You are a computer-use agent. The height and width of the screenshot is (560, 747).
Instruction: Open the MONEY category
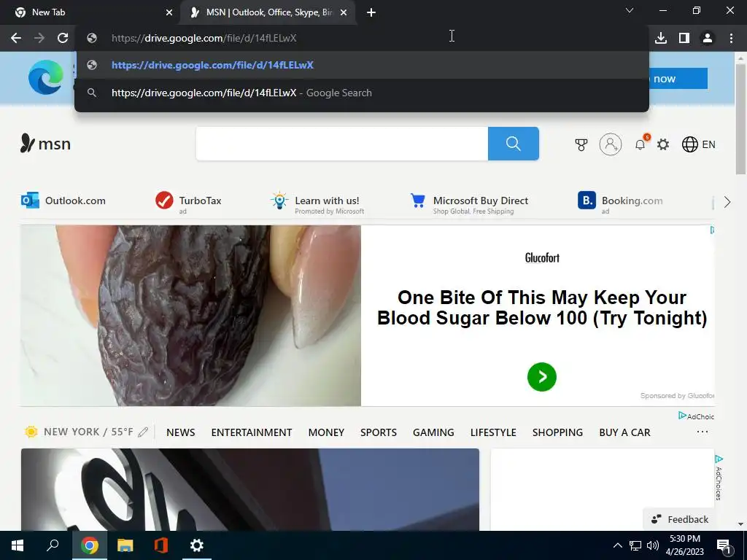pyautogui.click(x=326, y=432)
